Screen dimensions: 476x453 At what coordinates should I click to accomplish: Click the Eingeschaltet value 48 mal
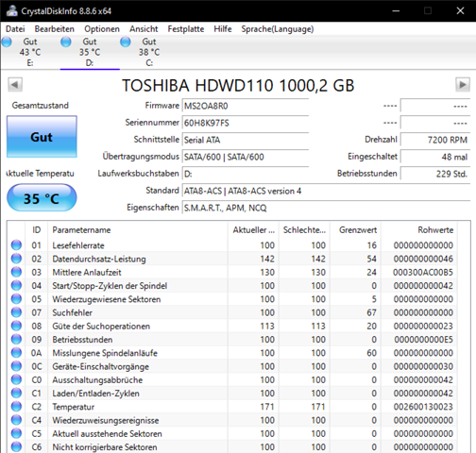pyautogui.click(x=435, y=157)
